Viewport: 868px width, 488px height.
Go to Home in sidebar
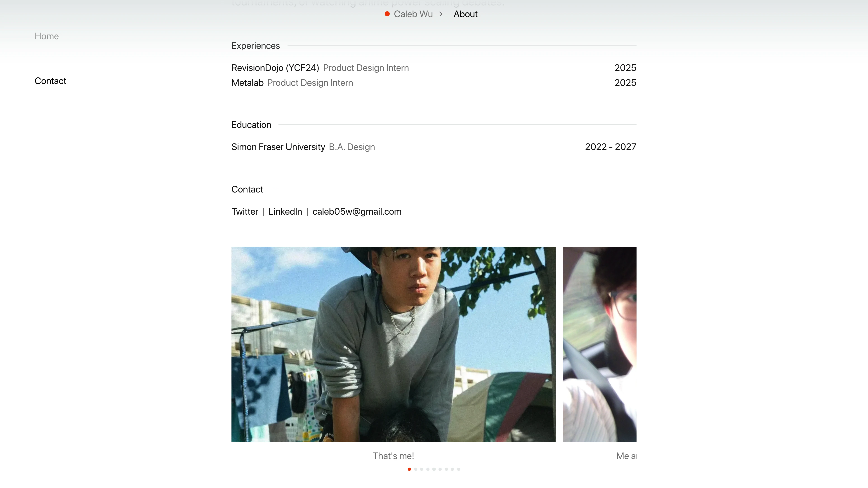coord(47,36)
